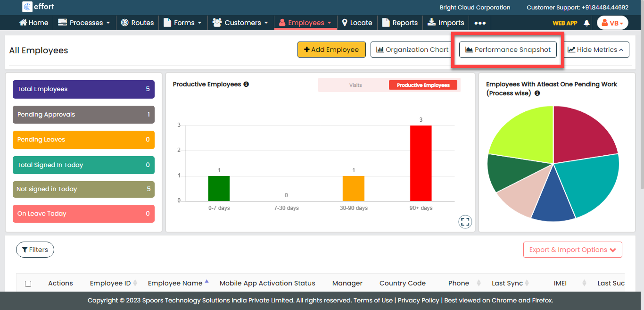Expand the Export & Import Options dropdown
This screenshot has width=644, height=310.
[x=572, y=250]
